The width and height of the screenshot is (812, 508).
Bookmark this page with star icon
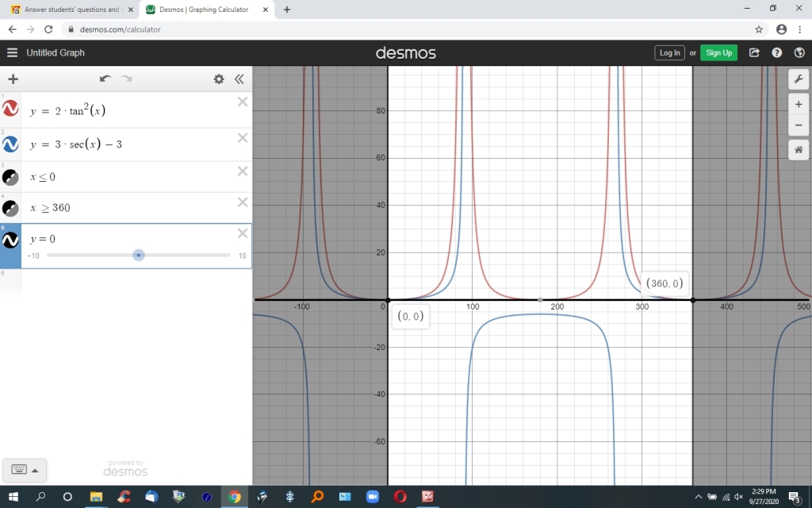tap(759, 29)
